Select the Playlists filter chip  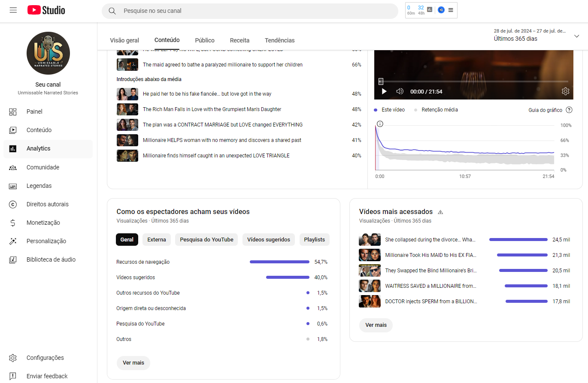tap(315, 240)
